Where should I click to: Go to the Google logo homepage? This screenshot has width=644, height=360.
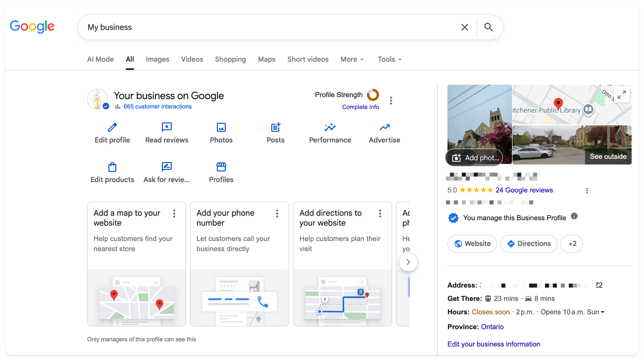(32, 27)
